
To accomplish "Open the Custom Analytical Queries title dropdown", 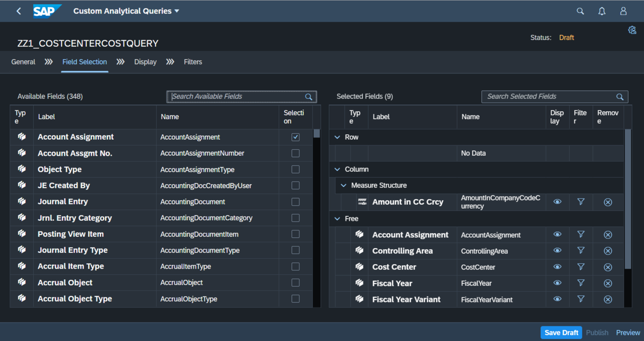I will click(177, 11).
